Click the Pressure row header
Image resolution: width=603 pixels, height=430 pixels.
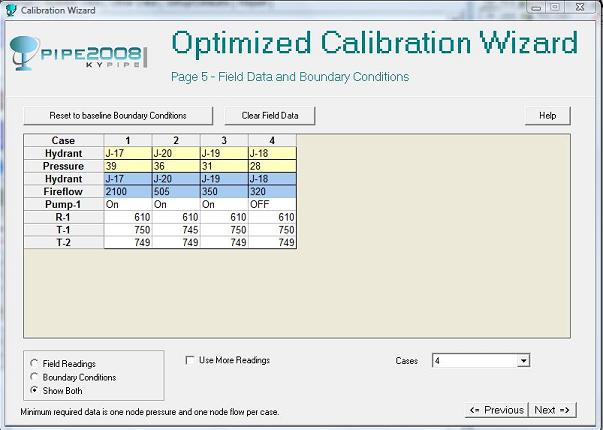[x=64, y=166]
